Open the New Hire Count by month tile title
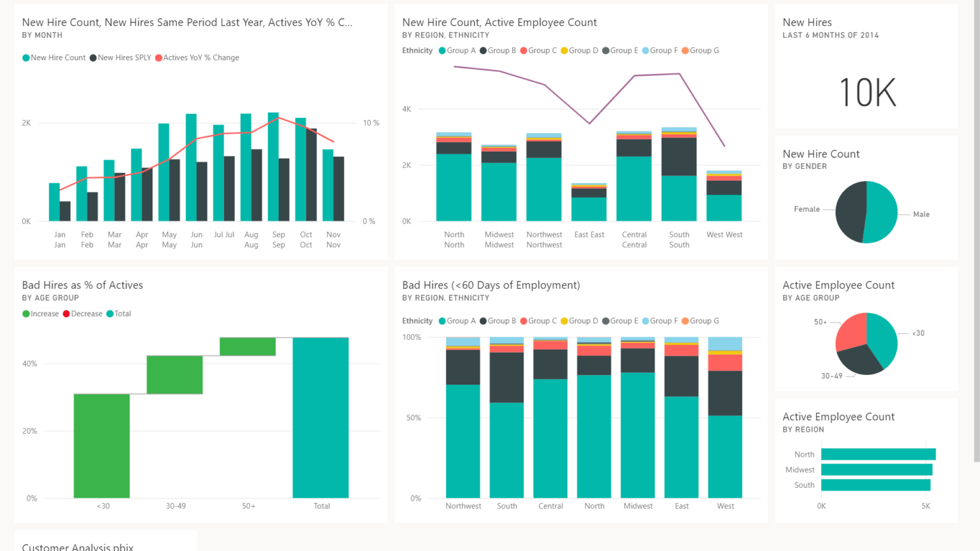 point(187,23)
